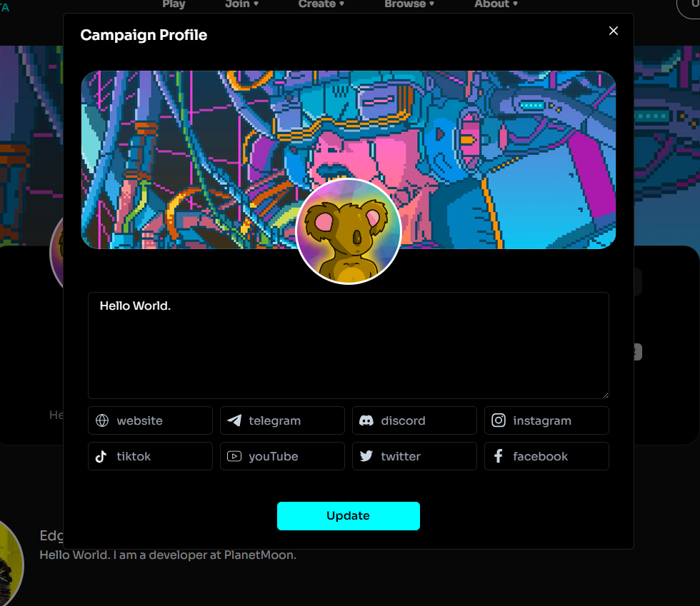Select the TikTok icon
The width and height of the screenshot is (700, 606).
point(102,456)
